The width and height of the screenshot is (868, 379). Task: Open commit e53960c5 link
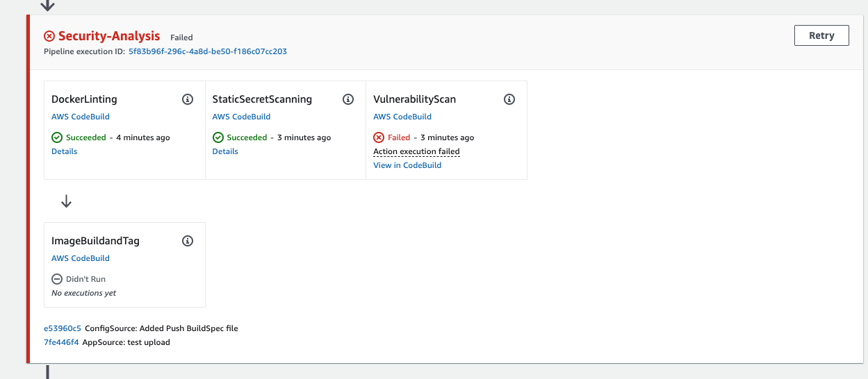tap(63, 328)
